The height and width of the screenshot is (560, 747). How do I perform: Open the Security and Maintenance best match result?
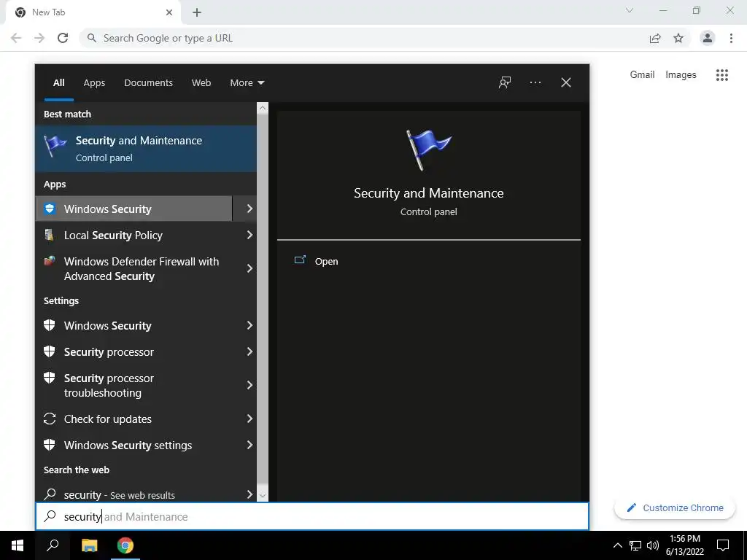point(146,149)
